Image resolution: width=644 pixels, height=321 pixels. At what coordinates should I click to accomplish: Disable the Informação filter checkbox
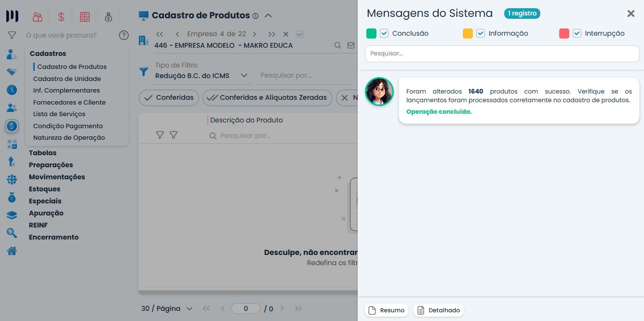[480, 33]
